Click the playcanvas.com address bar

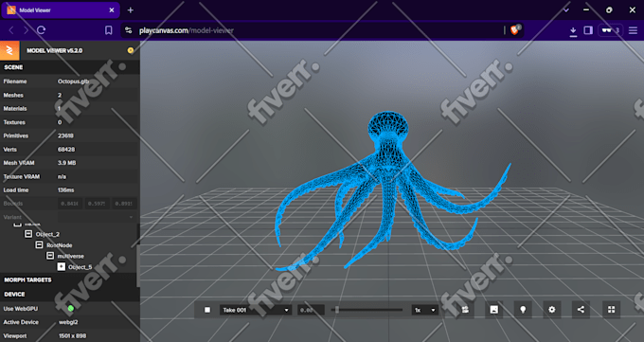pos(313,30)
